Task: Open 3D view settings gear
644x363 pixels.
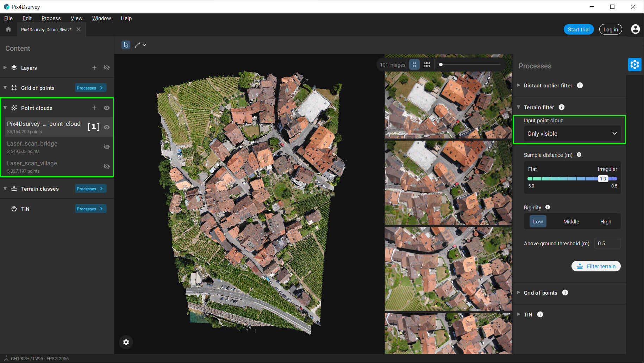Action: (x=126, y=342)
